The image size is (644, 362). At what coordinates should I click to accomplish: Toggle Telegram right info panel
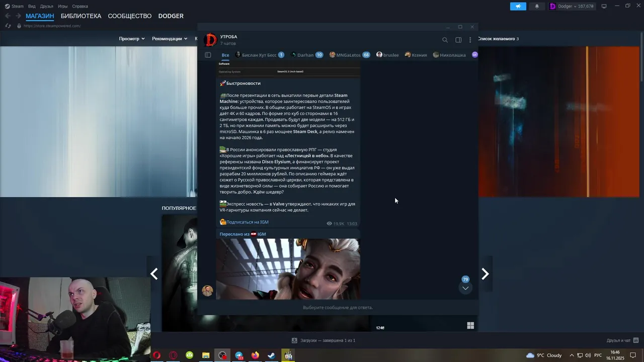(x=458, y=40)
